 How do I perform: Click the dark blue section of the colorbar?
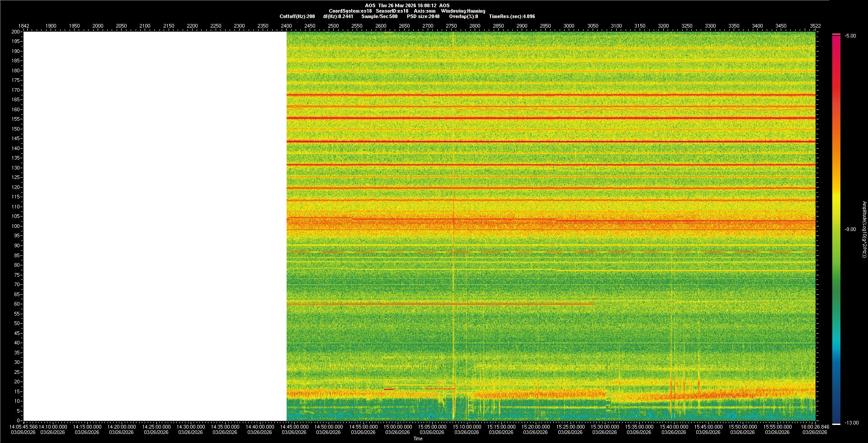(836, 407)
